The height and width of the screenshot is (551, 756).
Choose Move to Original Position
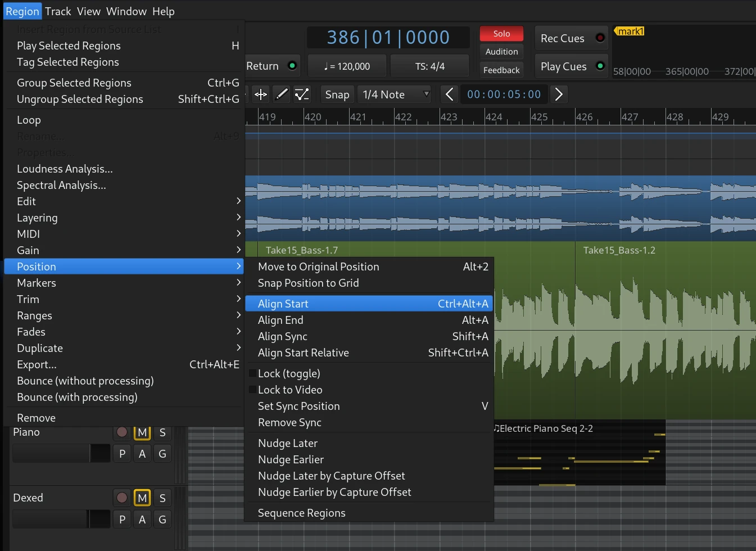369,267
